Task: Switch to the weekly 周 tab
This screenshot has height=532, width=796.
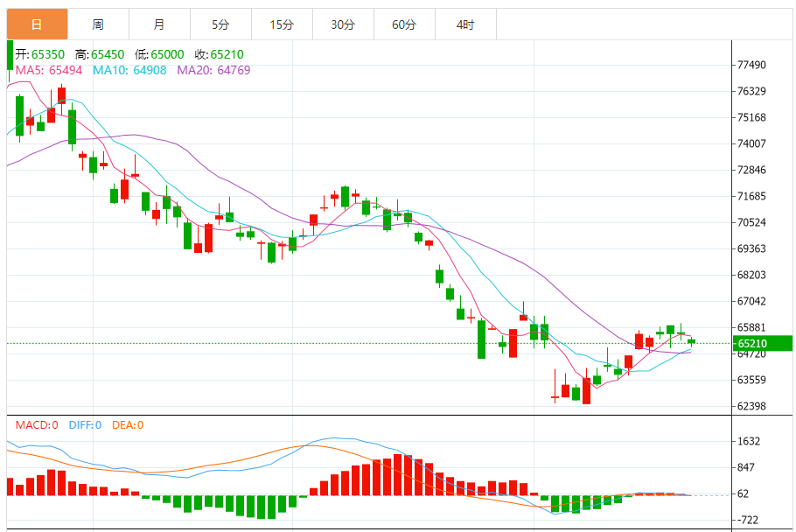Action: point(98,24)
